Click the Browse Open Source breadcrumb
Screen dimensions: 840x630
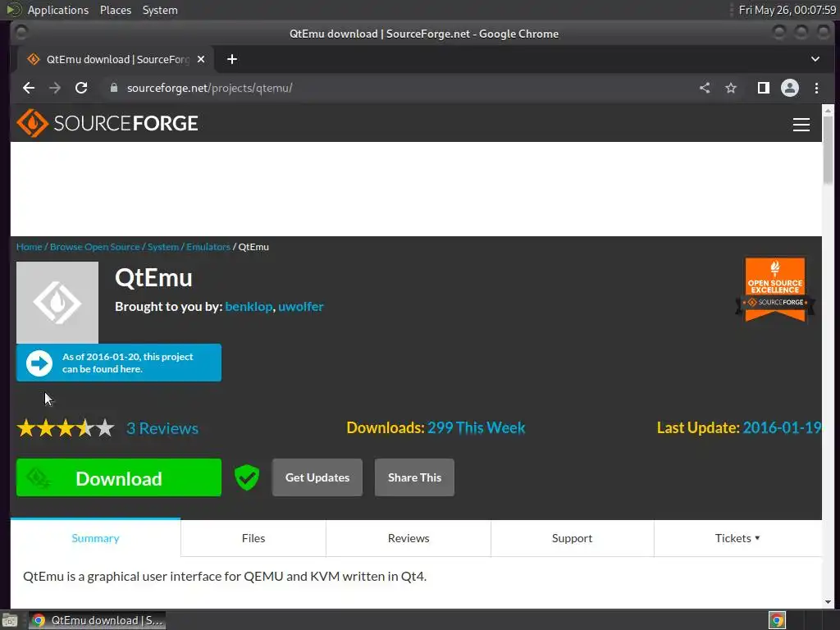pyautogui.click(x=95, y=247)
